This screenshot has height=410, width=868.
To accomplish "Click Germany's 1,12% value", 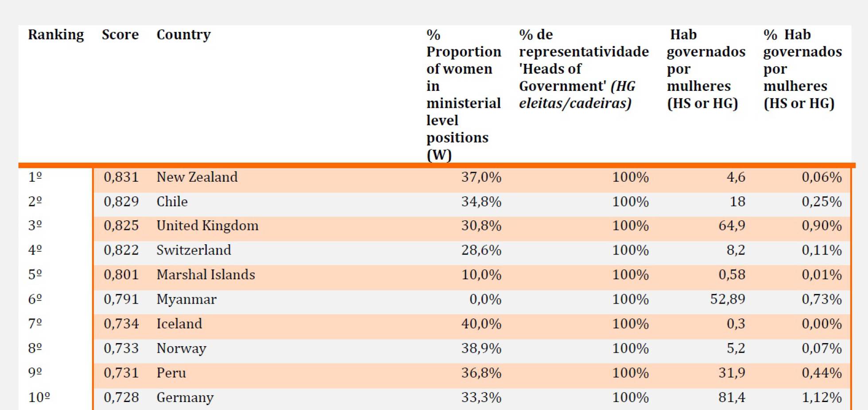I will tap(822, 398).
